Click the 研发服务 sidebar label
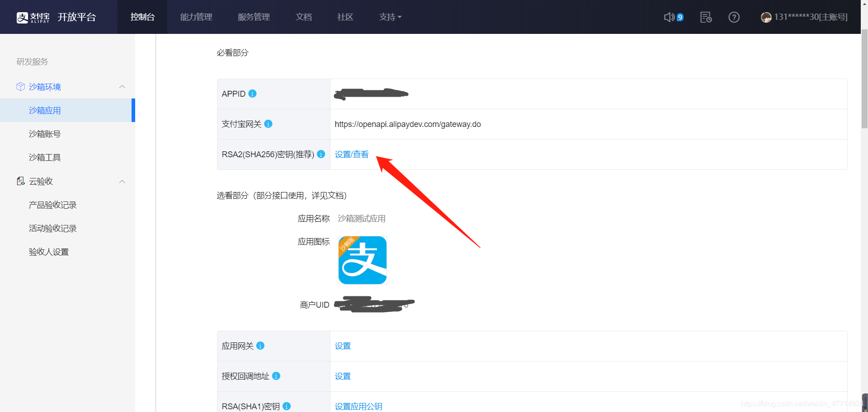This screenshot has height=412, width=868. point(32,62)
